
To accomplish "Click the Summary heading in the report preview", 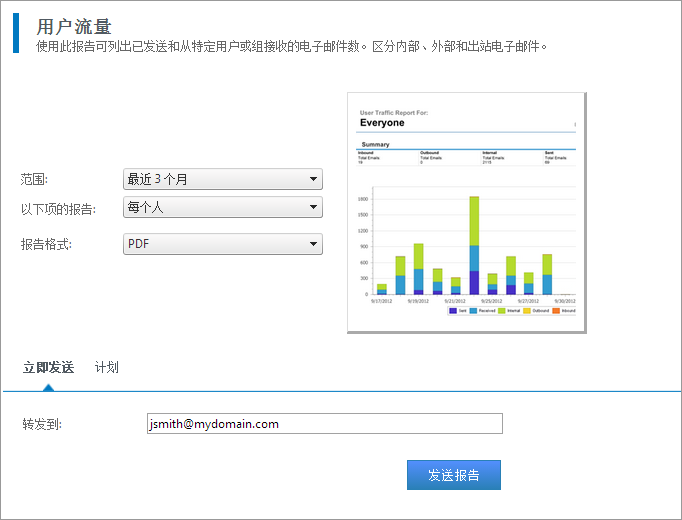I will click(x=375, y=145).
